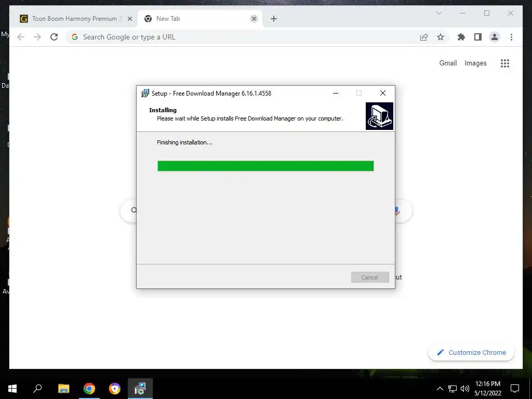The image size is (532, 399).
Task: Open Windows taskbar search
Action: pos(37,389)
